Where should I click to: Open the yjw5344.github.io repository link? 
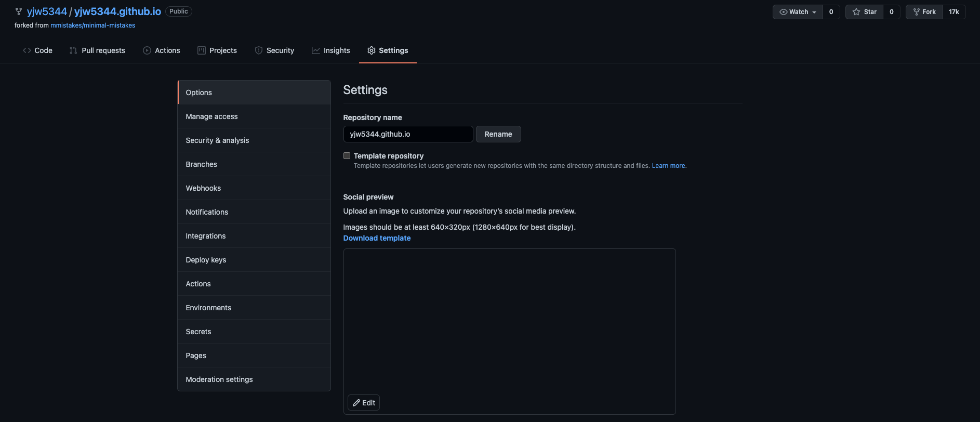pyautogui.click(x=117, y=11)
